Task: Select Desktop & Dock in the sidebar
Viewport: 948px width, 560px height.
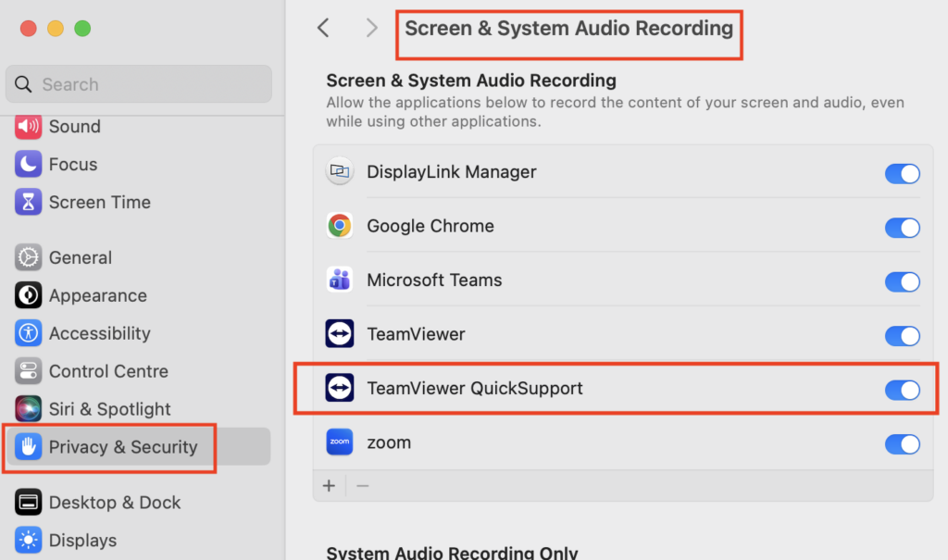Action: point(115,503)
